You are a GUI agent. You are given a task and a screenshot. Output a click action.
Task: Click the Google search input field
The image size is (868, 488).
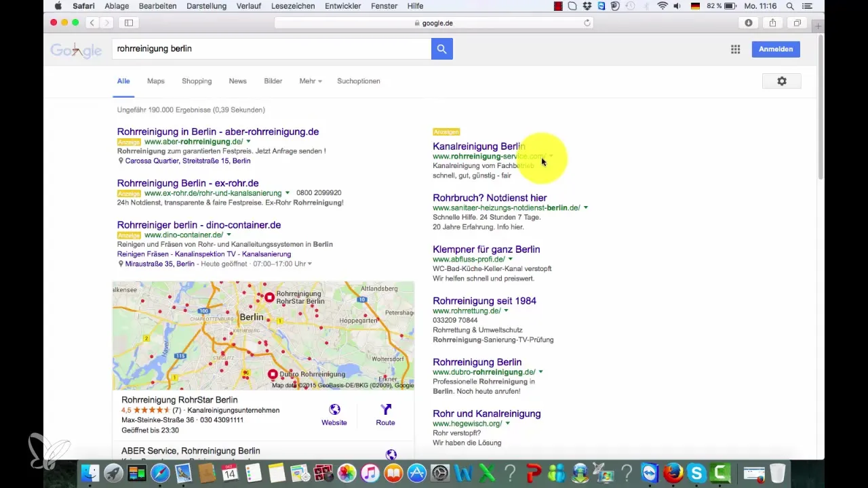[x=271, y=49]
